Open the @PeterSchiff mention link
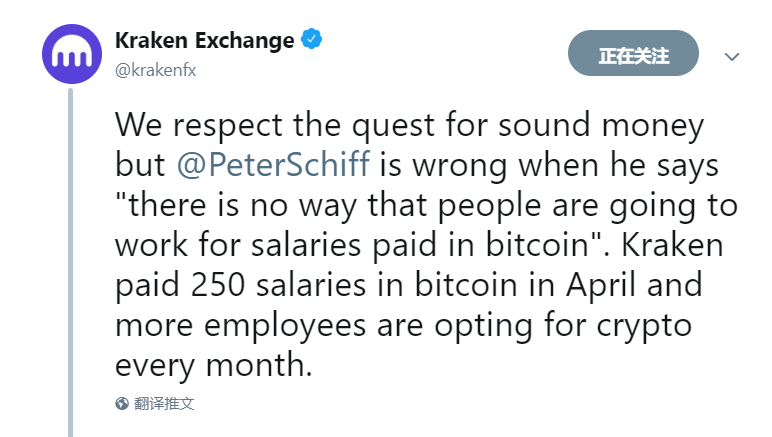This screenshot has width=772, height=437. (x=273, y=164)
